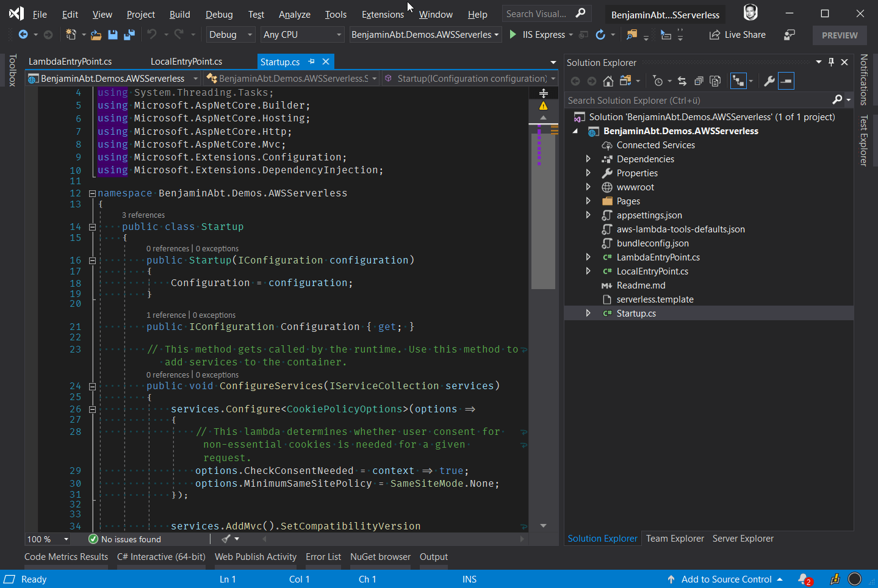
Task: Start debugging with IIS Express
Action: point(537,35)
